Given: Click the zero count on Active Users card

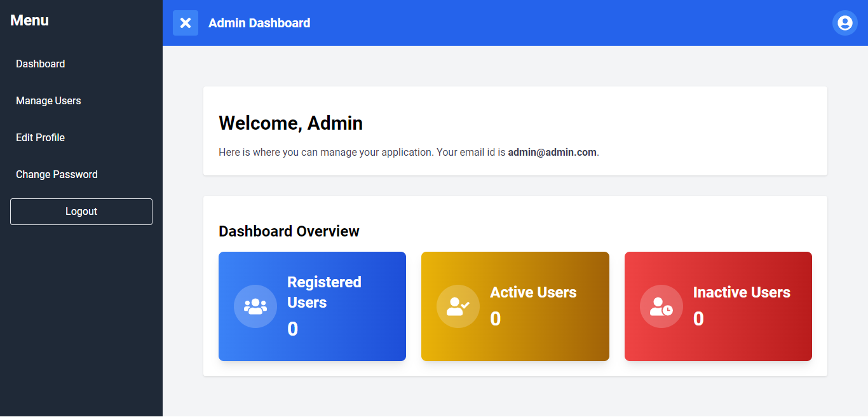Looking at the screenshot, I should click(495, 318).
